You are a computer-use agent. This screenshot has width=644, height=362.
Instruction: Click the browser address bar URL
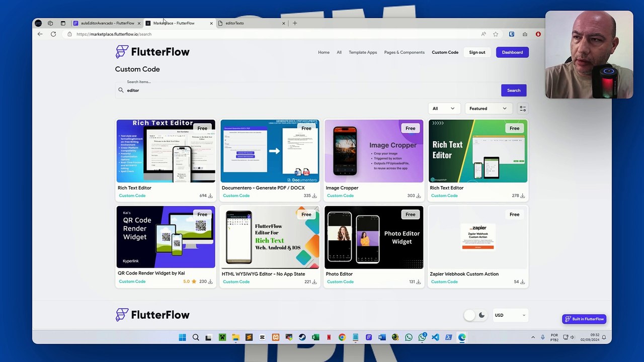pyautogui.click(x=114, y=34)
